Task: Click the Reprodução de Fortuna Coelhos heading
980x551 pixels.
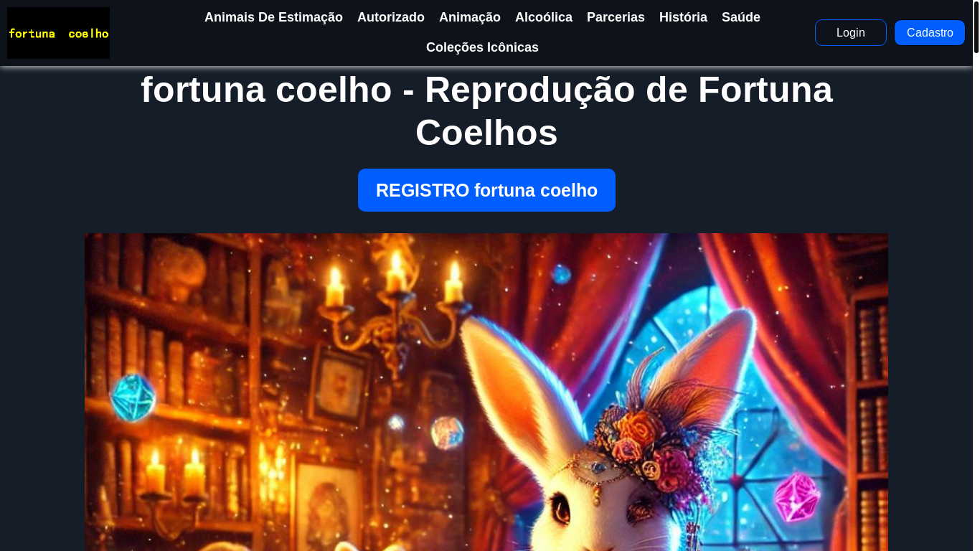Action: [x=486, y=111]
